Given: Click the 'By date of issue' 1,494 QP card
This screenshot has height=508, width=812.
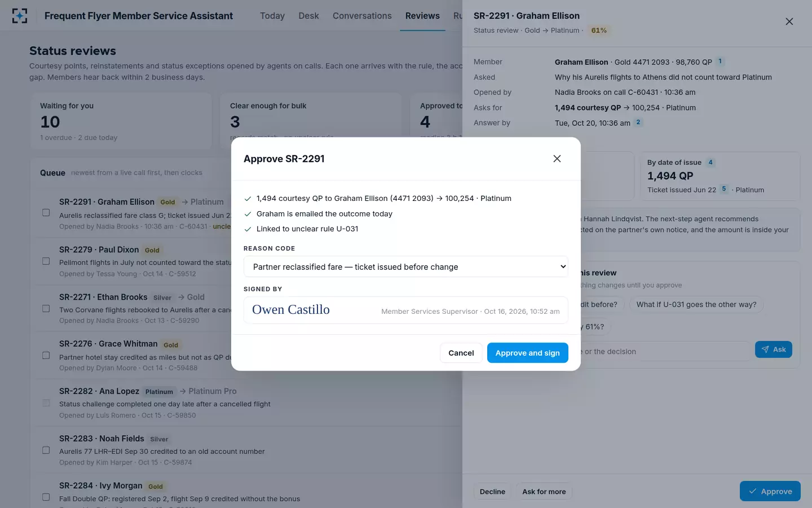Looking at the screenshot, I should (720, 176).
